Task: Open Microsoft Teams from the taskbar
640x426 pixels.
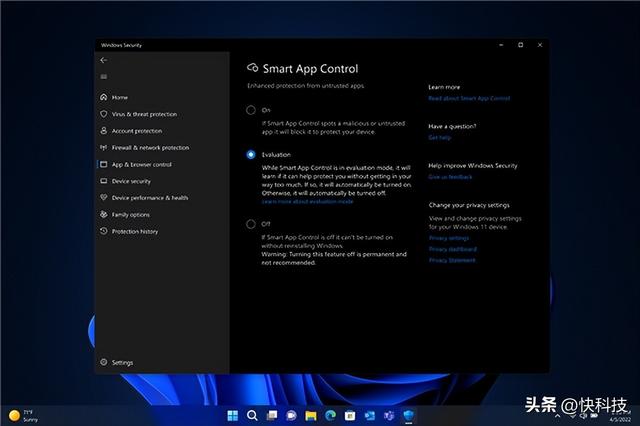Action: pos(389,415)
